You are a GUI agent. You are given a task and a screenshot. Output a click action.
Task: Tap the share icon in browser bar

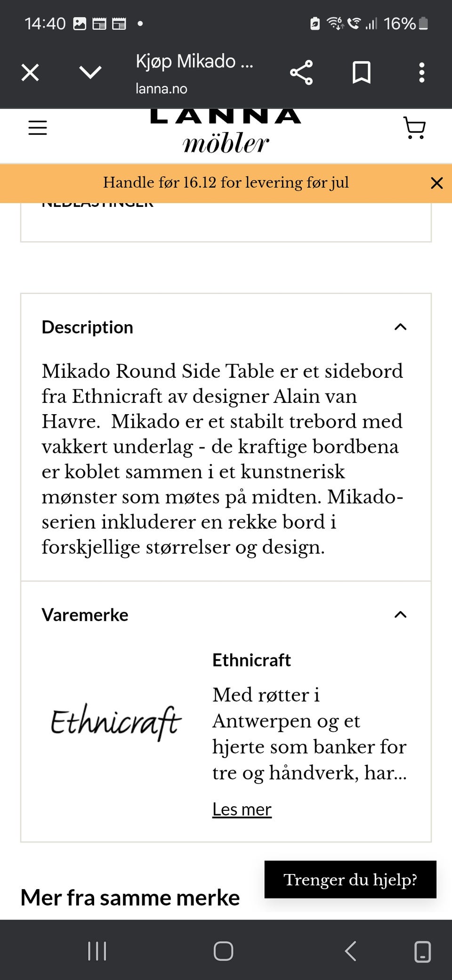(301, 73)
